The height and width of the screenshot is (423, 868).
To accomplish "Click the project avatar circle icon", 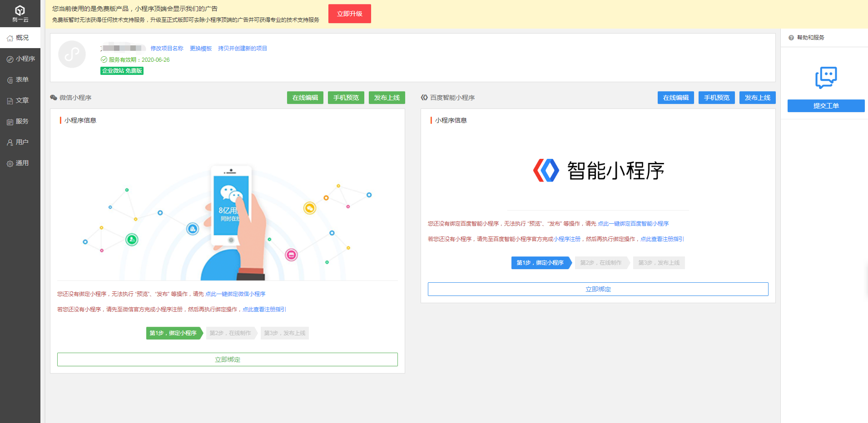I will coord(72,54).
